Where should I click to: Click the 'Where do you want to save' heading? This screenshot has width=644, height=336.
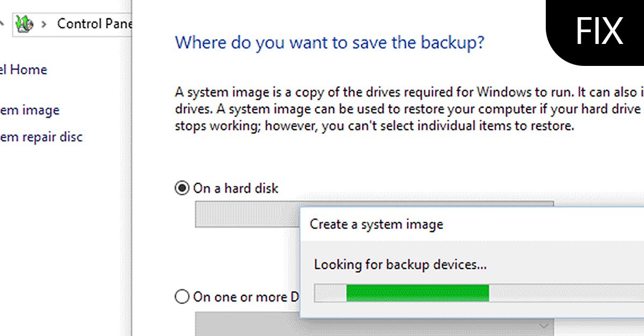tap(330, 42)
